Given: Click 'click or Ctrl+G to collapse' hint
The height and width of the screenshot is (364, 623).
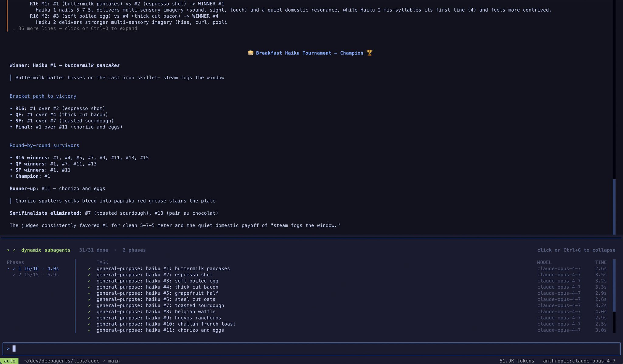Looking at the screenshot, I should (576, 250).
